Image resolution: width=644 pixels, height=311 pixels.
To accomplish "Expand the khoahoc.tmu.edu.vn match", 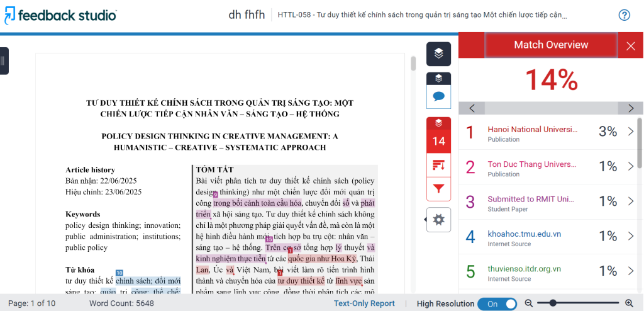I will (x=631, y=237).
